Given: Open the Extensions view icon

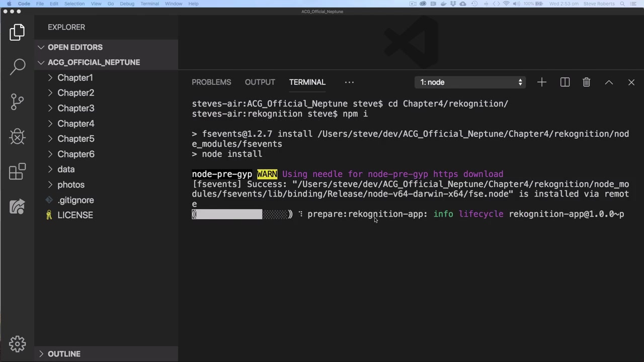Looking at the screenshot, I should (x=17, y=171).
